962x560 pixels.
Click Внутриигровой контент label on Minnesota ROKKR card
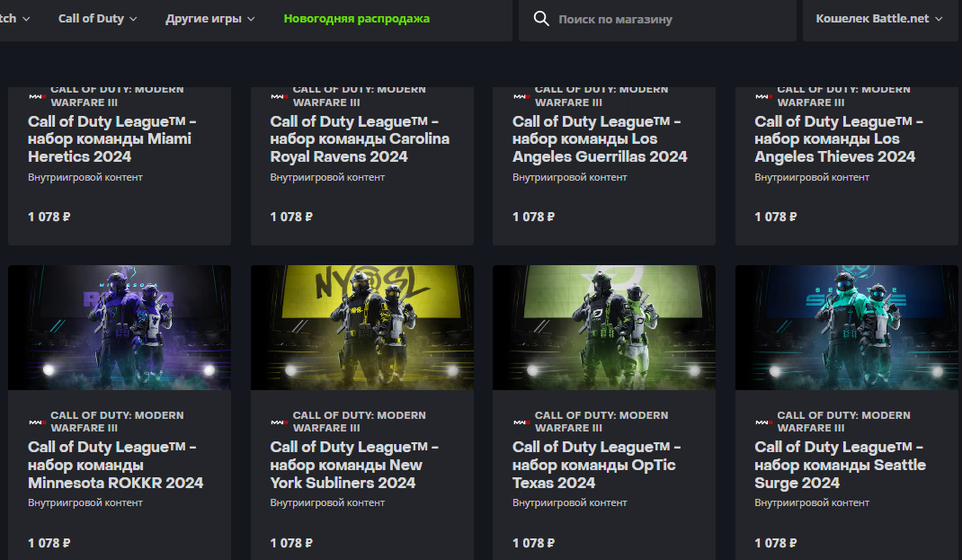tap(85, 502)
